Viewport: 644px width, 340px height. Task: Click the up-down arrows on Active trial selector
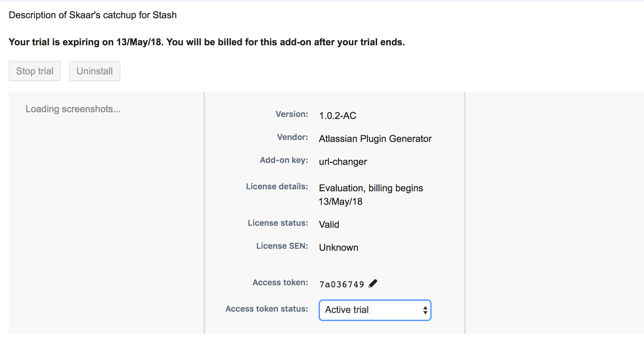[425, 310]
